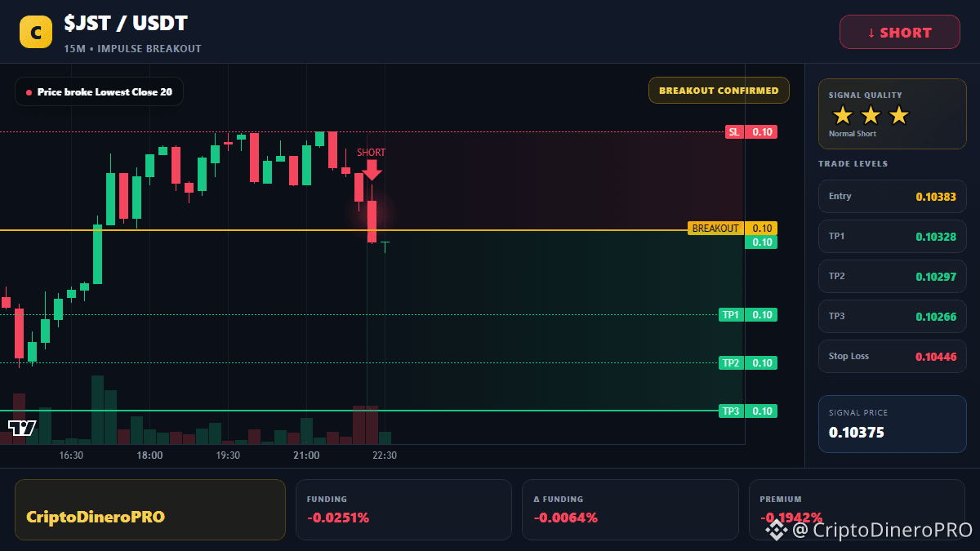
Task: Click the $JST / USDT pair title
Action: coord(126,24)
